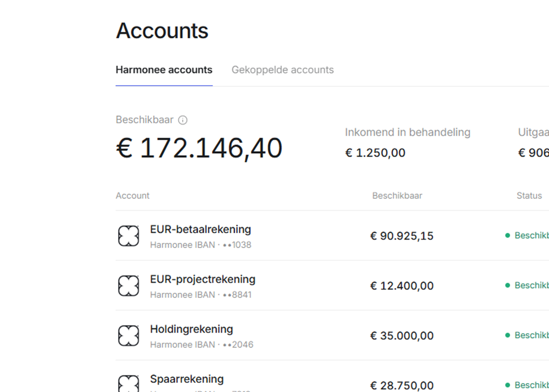Click the balance € 90.925,15
The width and height of the screenshot is (549, 392).
(402, 236)
